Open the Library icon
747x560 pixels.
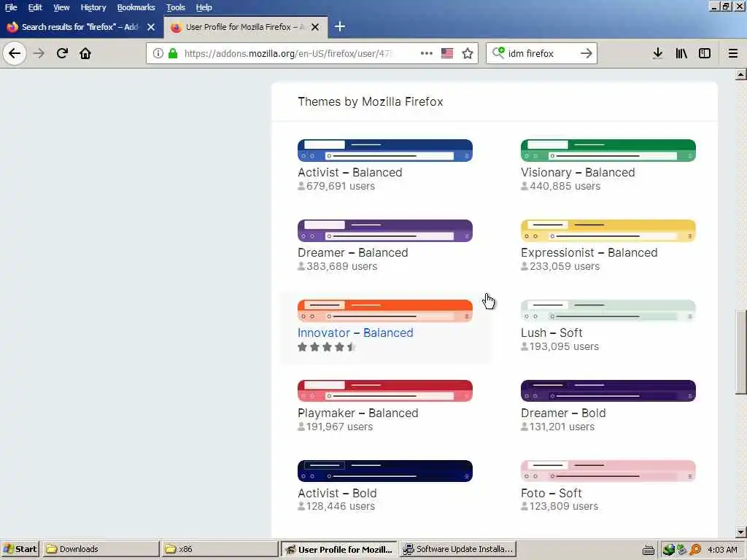coord(681,53)
